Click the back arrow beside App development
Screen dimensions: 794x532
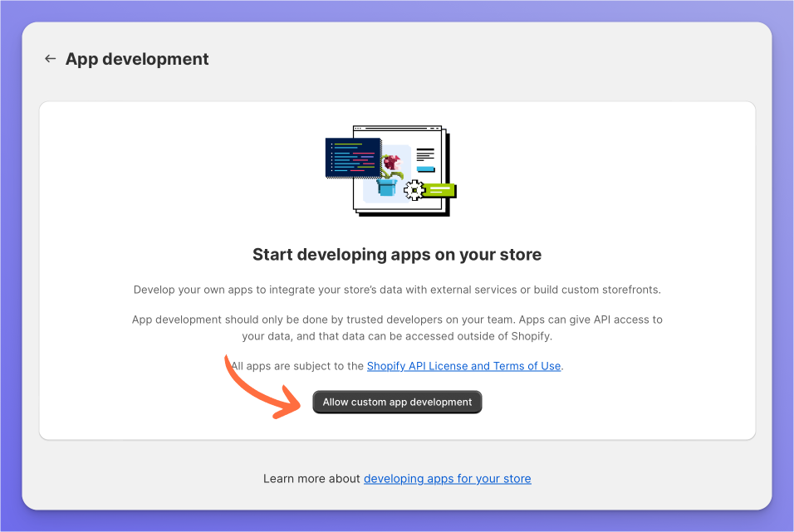(x=50, y=59)
